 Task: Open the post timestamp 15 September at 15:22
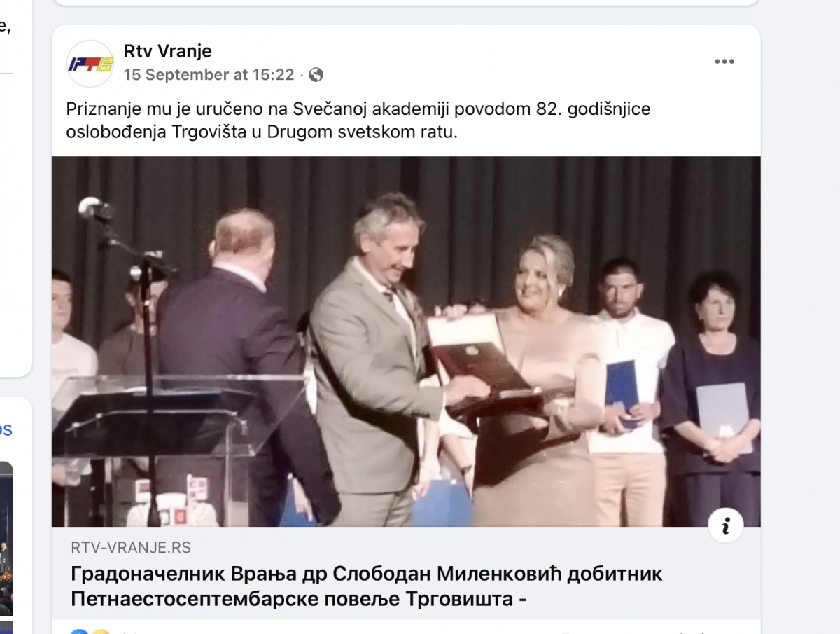coord(209,74)
